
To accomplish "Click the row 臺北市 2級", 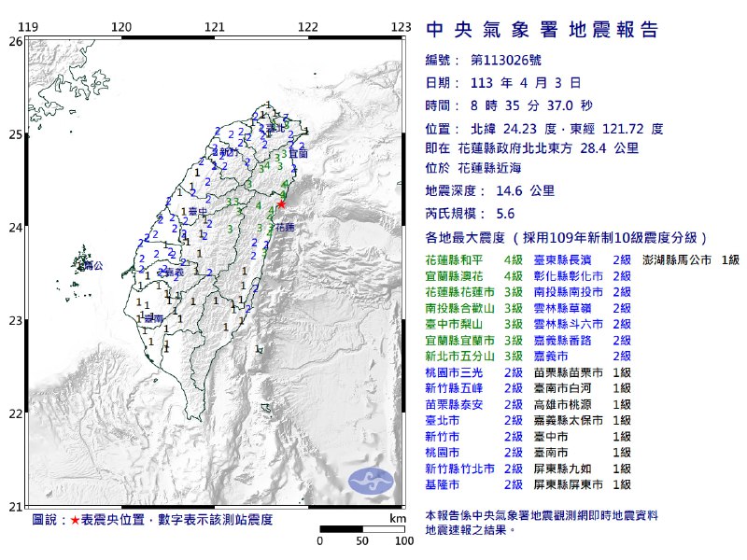I will point(474,421).
